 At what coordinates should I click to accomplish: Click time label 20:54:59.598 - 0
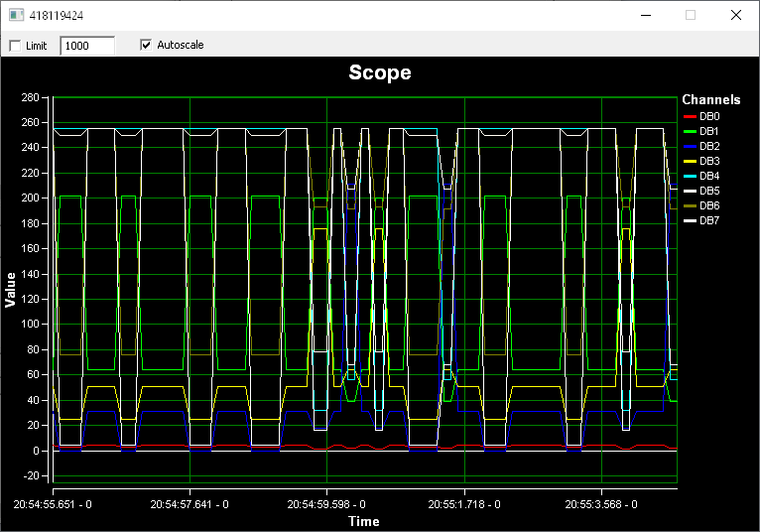coord(326,505)
